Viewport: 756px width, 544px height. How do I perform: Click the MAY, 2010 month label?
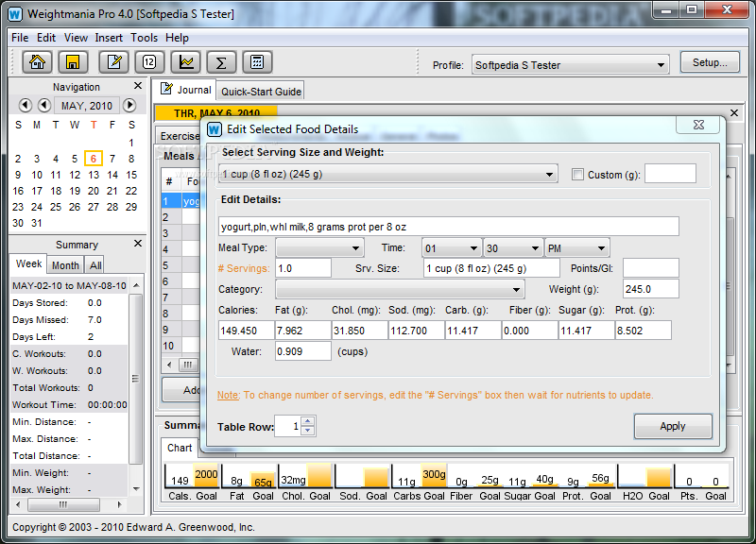tap(87, 106)
